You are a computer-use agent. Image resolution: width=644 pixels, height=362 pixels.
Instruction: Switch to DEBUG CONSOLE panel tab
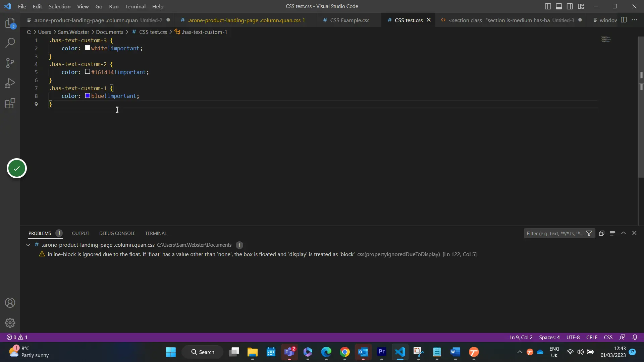click(x=117, y=233)
